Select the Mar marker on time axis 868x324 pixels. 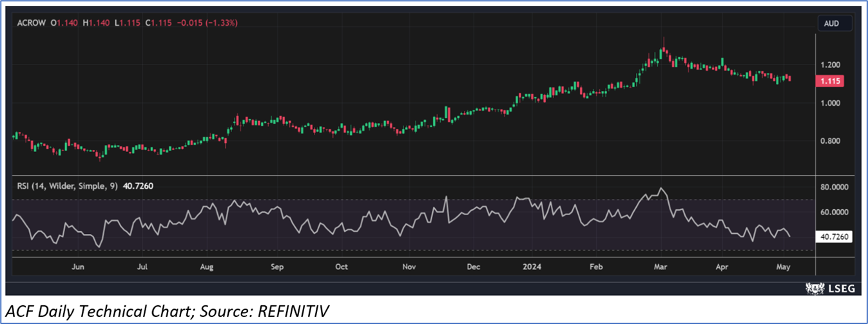(661, 266)
